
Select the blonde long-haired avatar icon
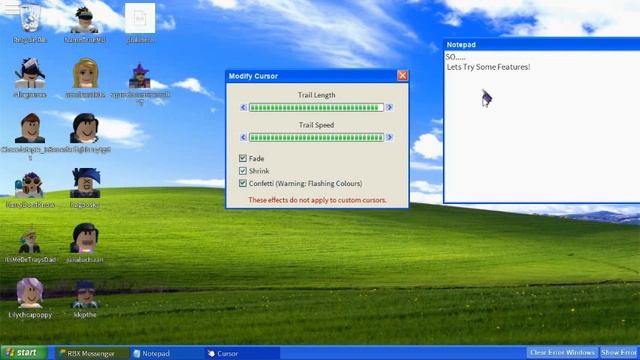tap(85, 73)
